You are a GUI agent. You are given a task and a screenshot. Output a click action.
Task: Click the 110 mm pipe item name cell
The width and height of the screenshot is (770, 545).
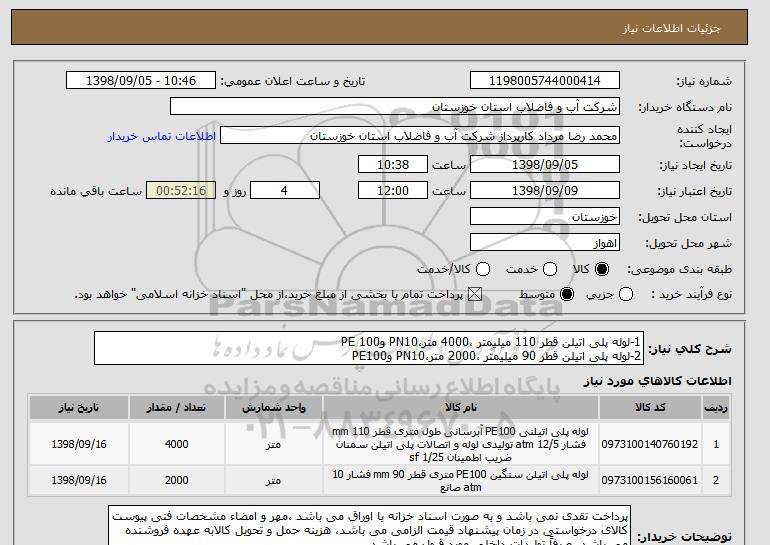tap(461, 444)
